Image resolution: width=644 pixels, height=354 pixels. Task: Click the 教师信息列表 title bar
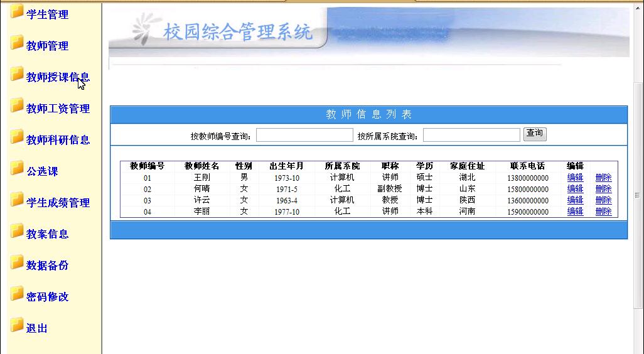point(369,114)
